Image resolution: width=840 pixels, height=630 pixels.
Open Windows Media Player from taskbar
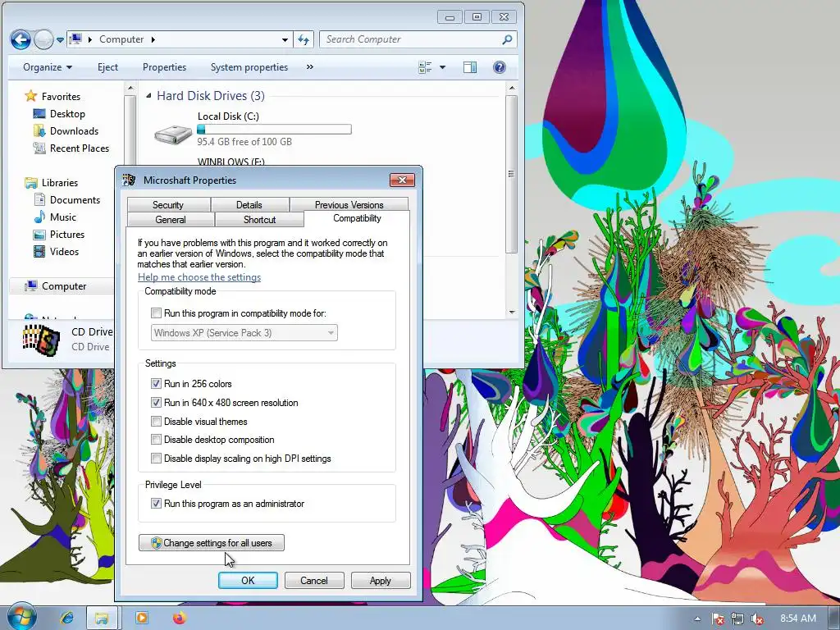click(x=141, y=618)
